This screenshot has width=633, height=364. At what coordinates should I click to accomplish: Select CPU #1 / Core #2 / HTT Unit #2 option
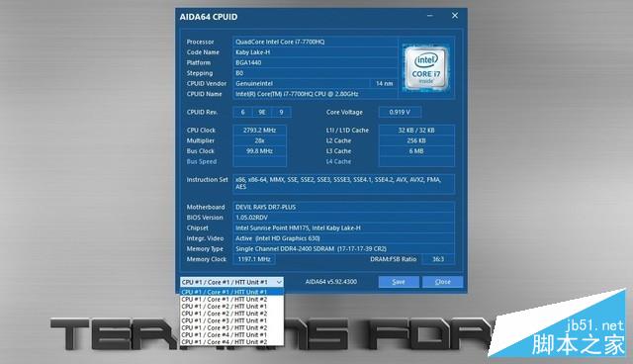(232, 314)
